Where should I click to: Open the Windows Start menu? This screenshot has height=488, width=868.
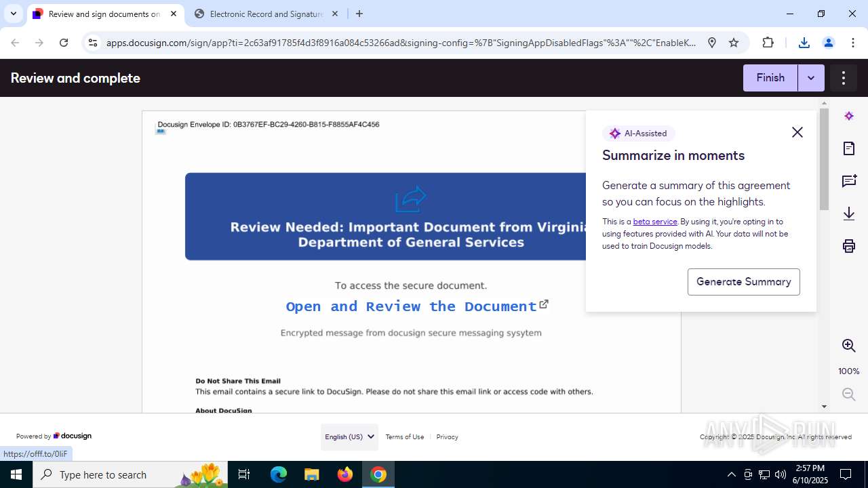(16, 474)
